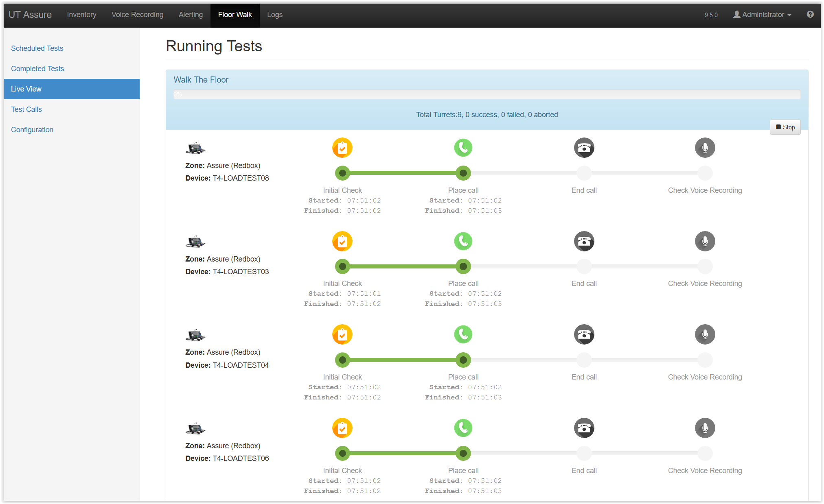Stop the running Walk The Floor test
The width and height of the screenshot is (824, 504).
click(x=785, y=127)
